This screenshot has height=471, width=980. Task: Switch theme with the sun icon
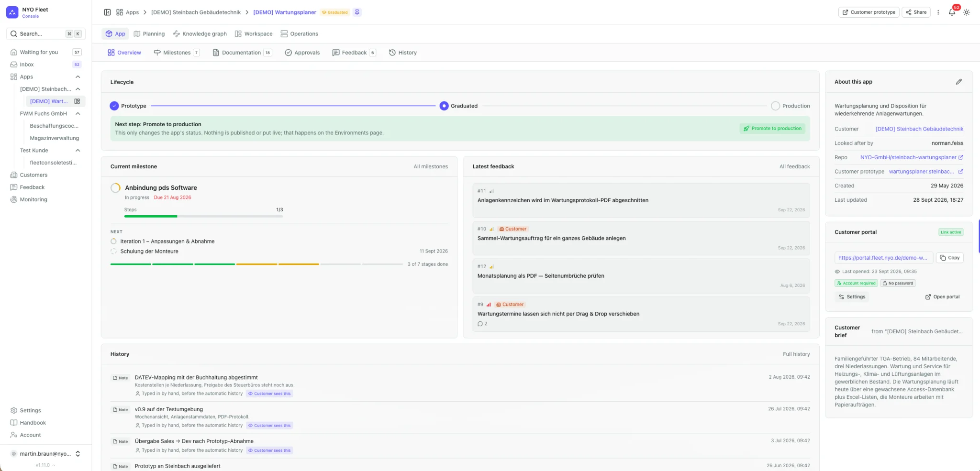click(967, 12)
